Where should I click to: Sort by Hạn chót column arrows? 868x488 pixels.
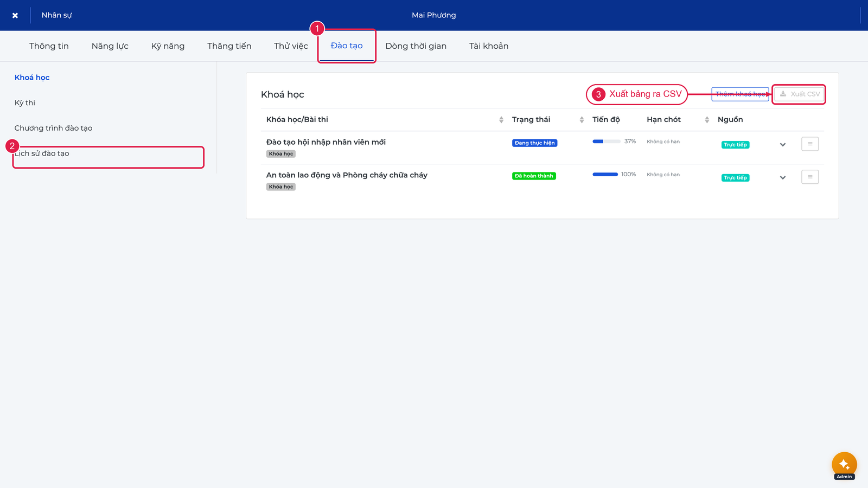pyautogui.click(x=707, y=120)
